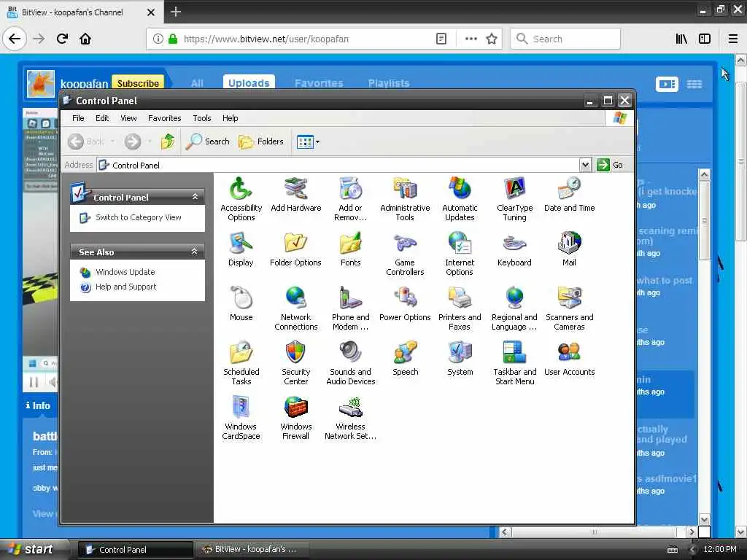Image resolution: width=747 pixels, height=560 pixels.
Task: Click the Firefox hamburger menu icon
Action: point(733,39)
